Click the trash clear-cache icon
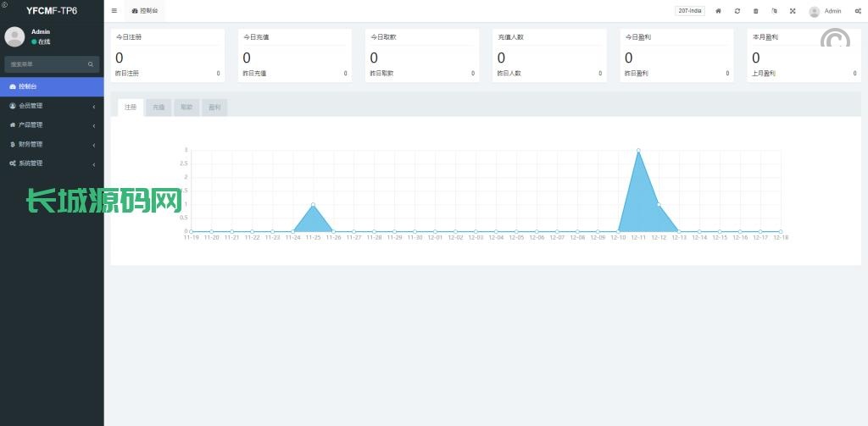Screen dimensions: 868x426 click(755, 11)
